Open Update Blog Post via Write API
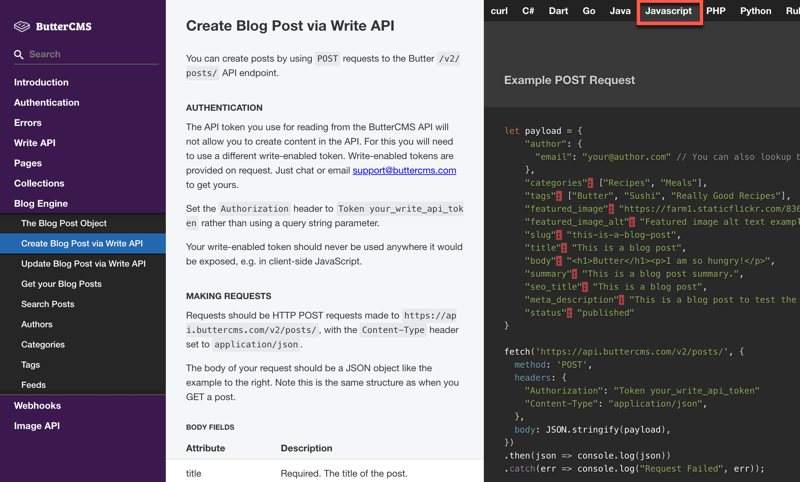This screenshot has height=482, width=800. tap(83, 264)
